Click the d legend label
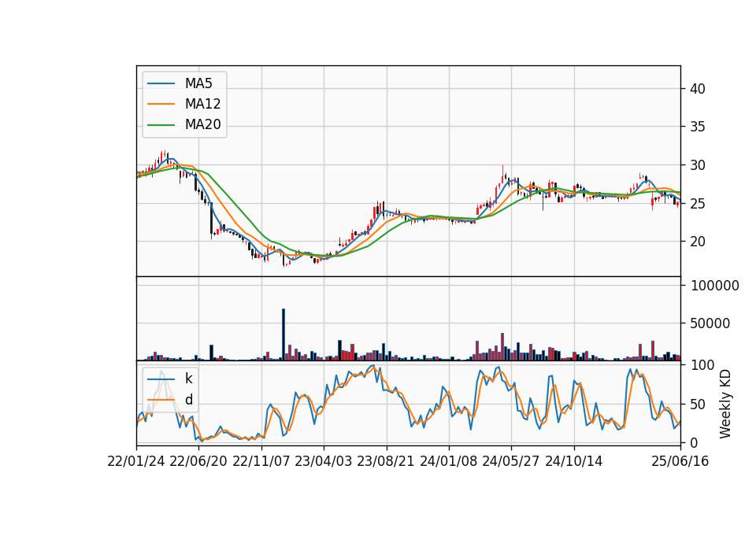 [188, 400]
